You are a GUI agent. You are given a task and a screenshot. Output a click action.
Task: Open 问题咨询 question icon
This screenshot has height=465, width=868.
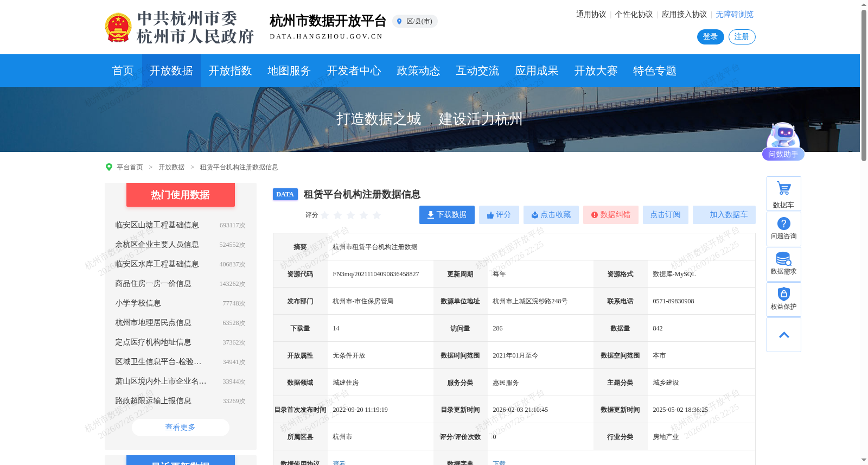[783, 229]
